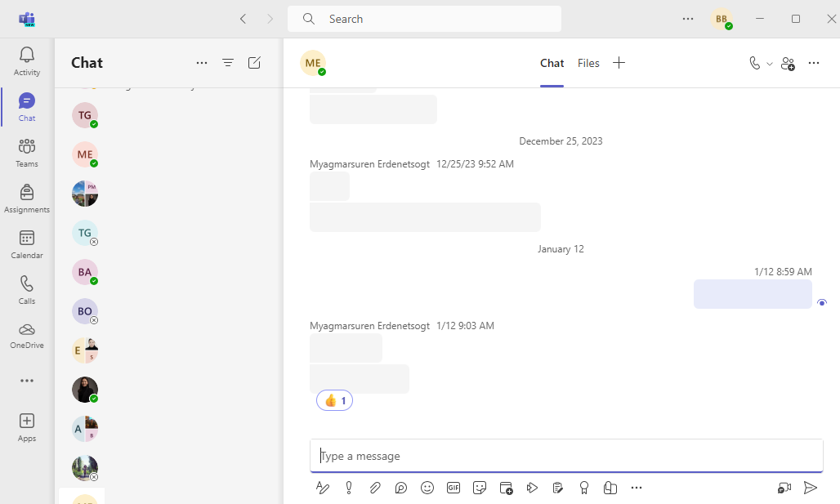Open OneDrive from the sidebar
Image resolution: width=840 pixels, height=504 pixels.
(27, 336)
